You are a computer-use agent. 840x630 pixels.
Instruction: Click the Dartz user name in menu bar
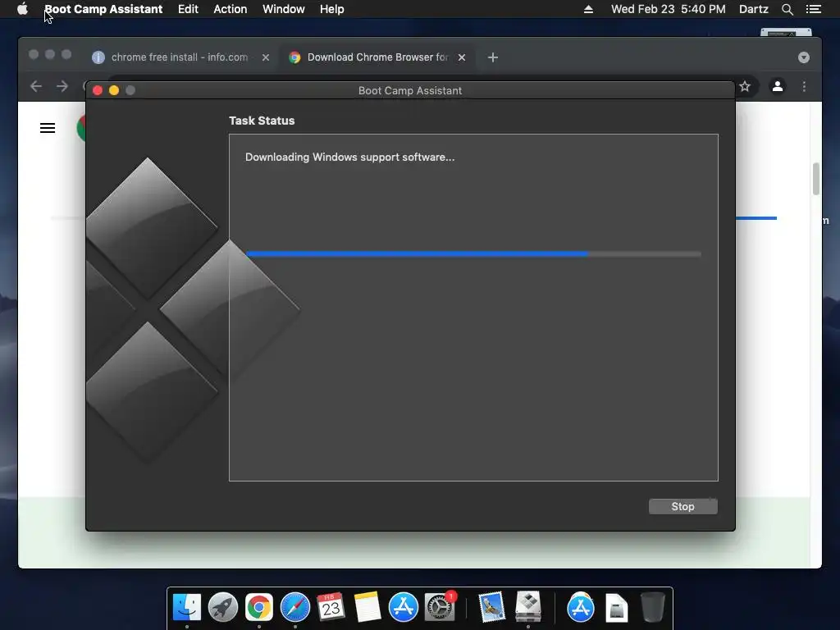click(x=753, y=9)
